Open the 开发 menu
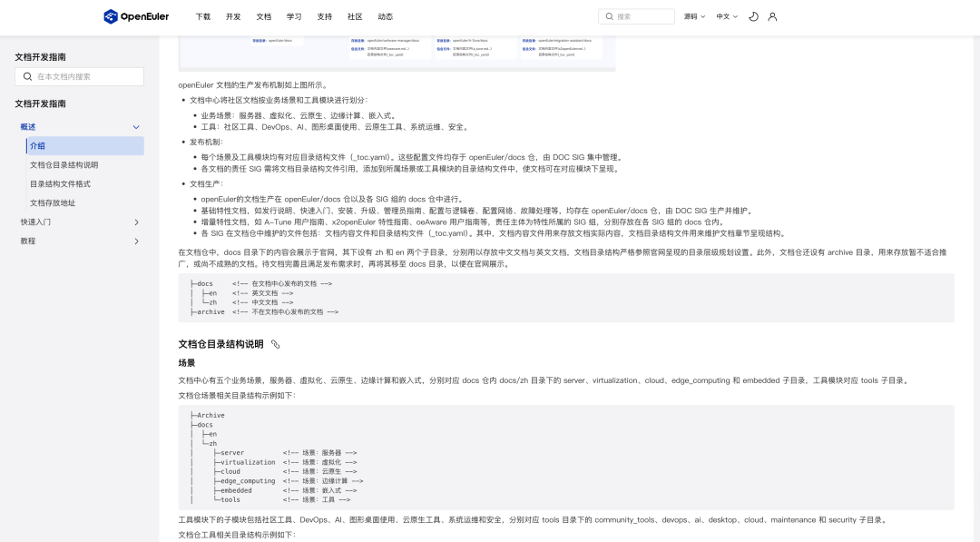The image size is (980, 542). click(x=233, y=17)
